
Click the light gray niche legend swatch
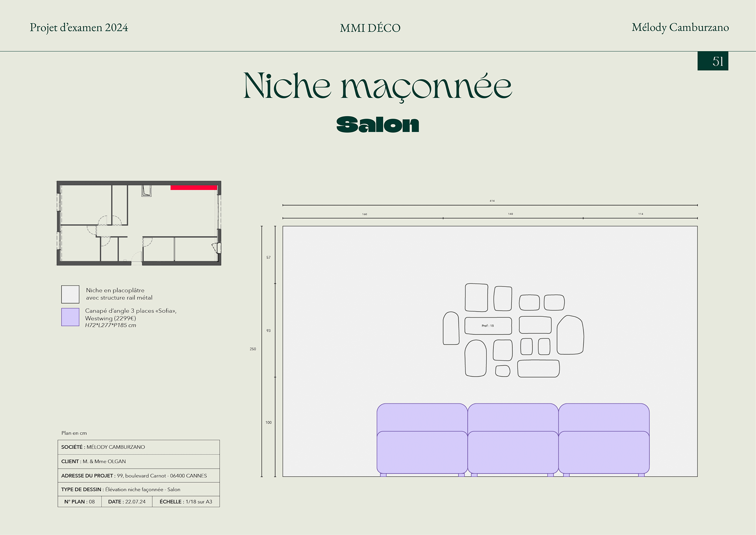tap(70, 294)
